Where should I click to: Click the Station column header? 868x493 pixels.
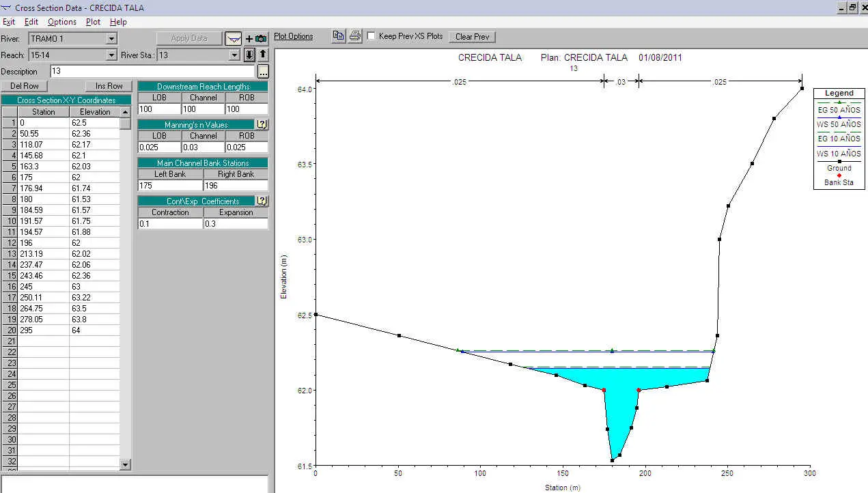44,111
